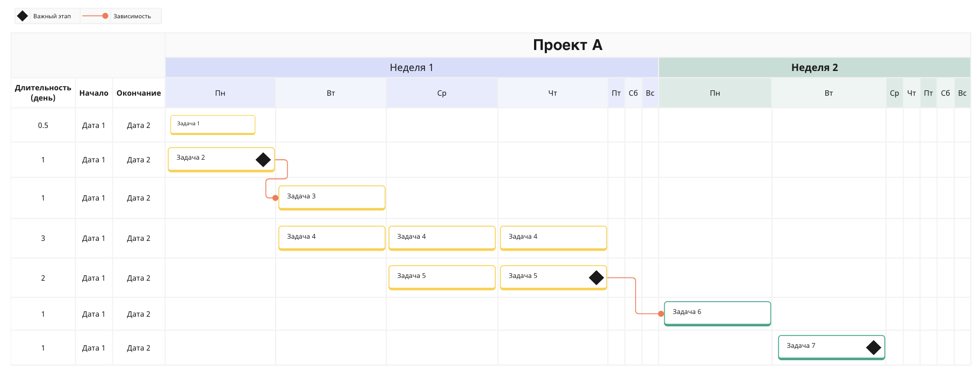
Task: Click the Важный этап diamond in legend
Action: pyautogui.click(x=23, y=16)
